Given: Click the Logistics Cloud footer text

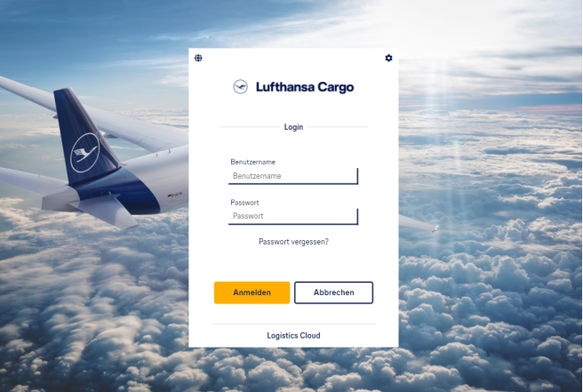Looking at the screenshot, I should point(293,335).
